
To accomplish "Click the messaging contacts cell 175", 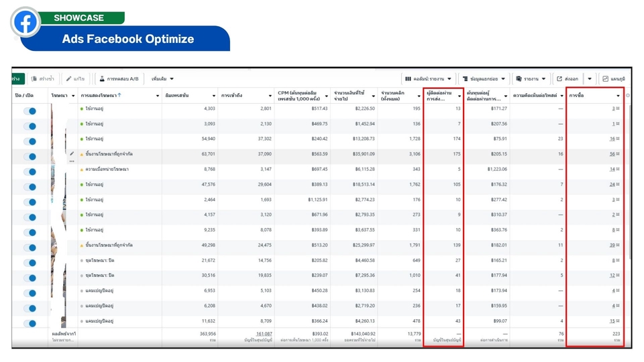I will 457,154.
